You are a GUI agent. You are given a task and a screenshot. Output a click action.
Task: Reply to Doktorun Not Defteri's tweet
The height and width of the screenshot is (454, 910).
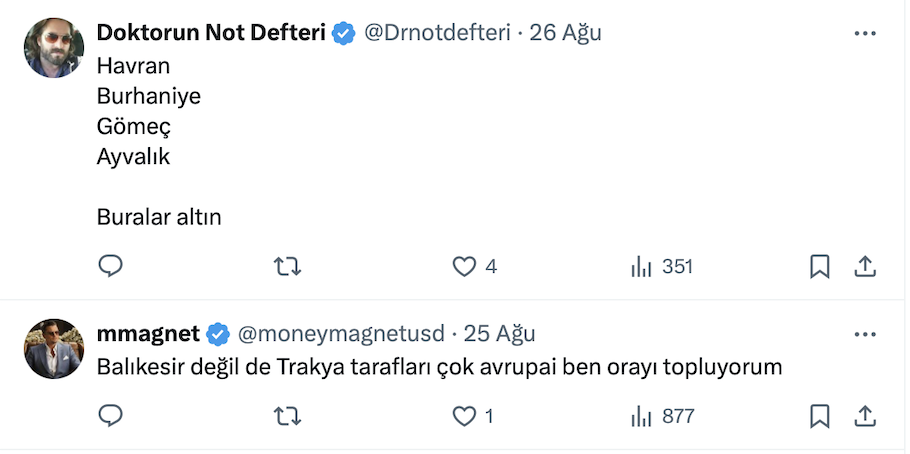pyautogui.click(x=110, y=266)
